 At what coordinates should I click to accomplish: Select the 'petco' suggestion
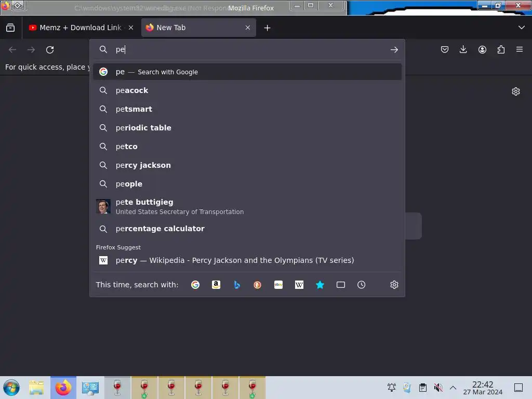click(x=247, y=147)
